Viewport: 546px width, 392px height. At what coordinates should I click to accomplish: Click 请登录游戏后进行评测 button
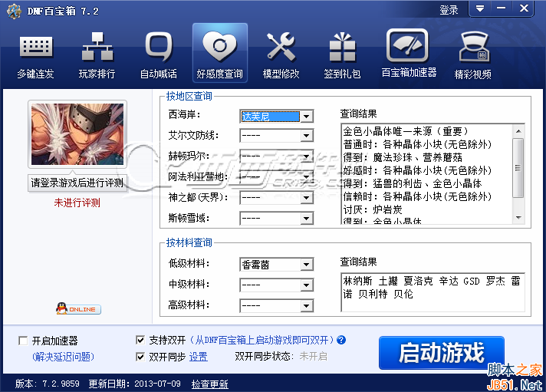click(77, 183)
